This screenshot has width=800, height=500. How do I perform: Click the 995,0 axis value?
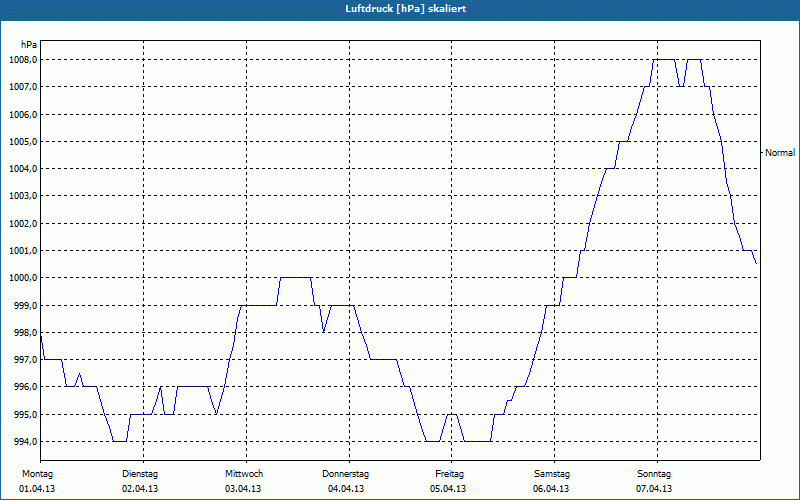point(25,414)
